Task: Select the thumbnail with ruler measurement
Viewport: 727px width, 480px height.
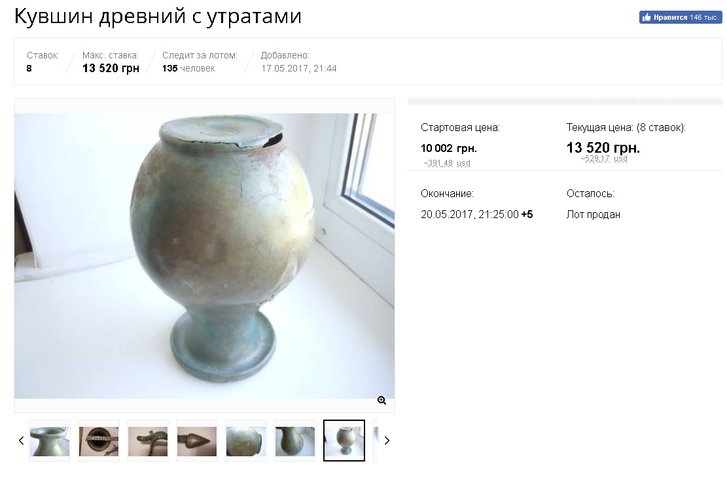Action: (x=99, y=441)
